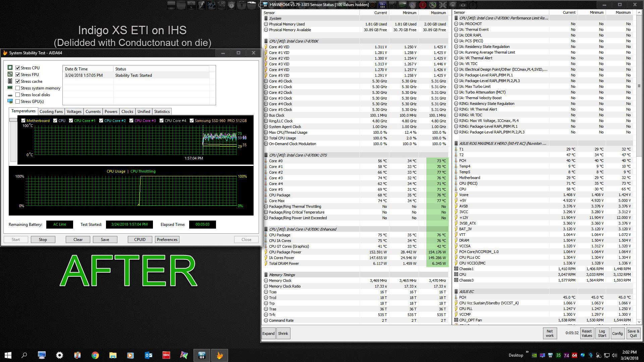Uncheck Stress cache checkbox
The height and width of the screenshot is (362, 644).
click(18, 81)
